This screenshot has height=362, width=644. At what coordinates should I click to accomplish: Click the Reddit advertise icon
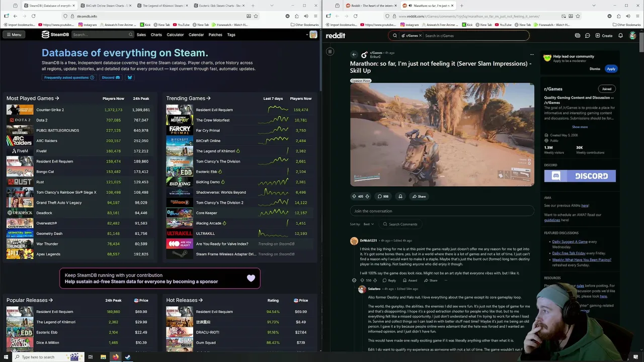(578, 36)
